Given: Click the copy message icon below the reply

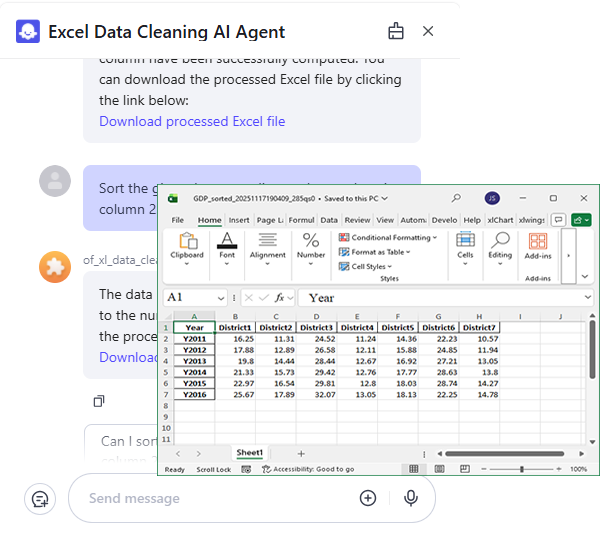Looking at the screenshot, I should pos(99,401).
